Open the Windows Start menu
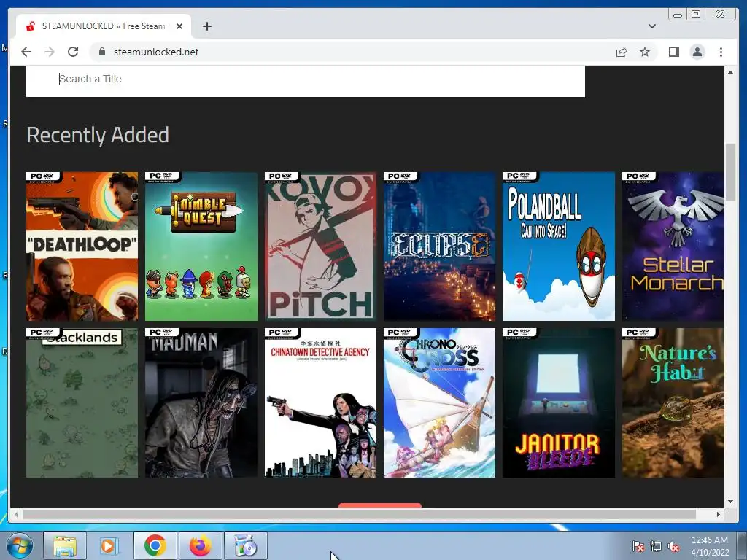 [x=20, y=545]
